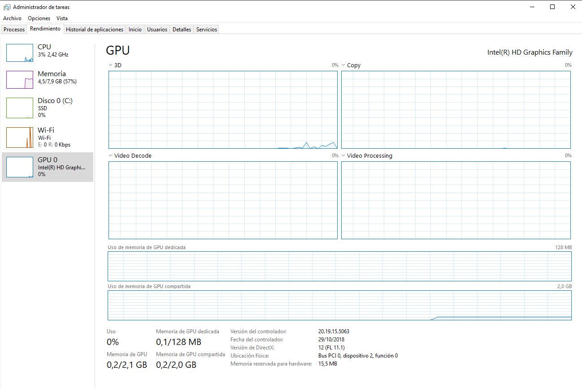The width and height of the screenshot is (582, 392).
Task: Open the Archivo menu
Action: 12,18
